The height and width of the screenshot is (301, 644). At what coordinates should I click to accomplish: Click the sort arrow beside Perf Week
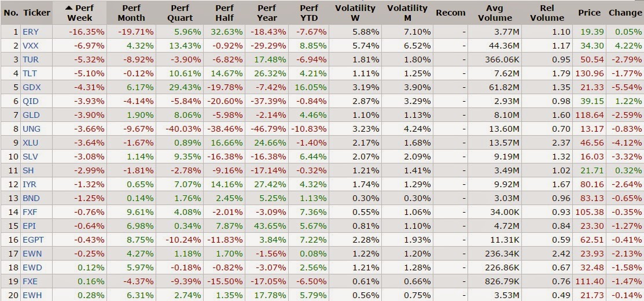69,8
